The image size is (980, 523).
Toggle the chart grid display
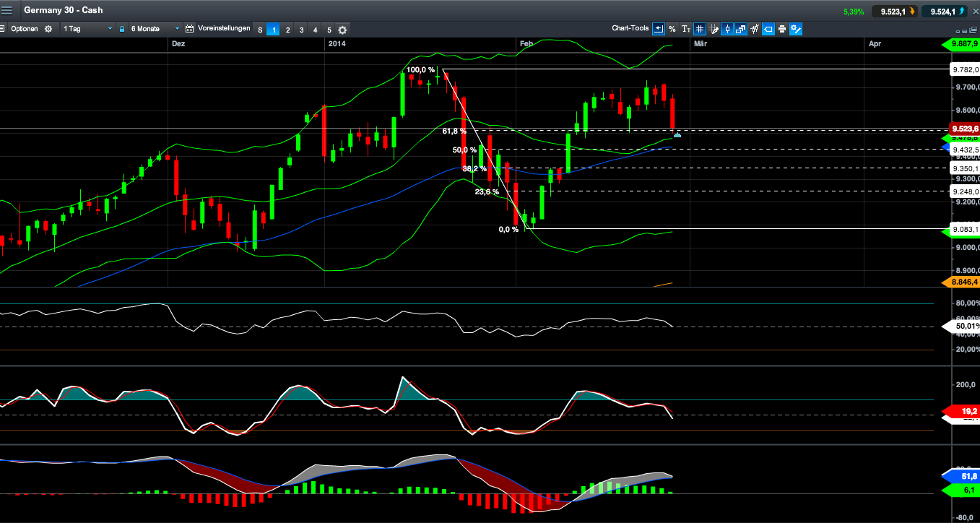(700, 29)
